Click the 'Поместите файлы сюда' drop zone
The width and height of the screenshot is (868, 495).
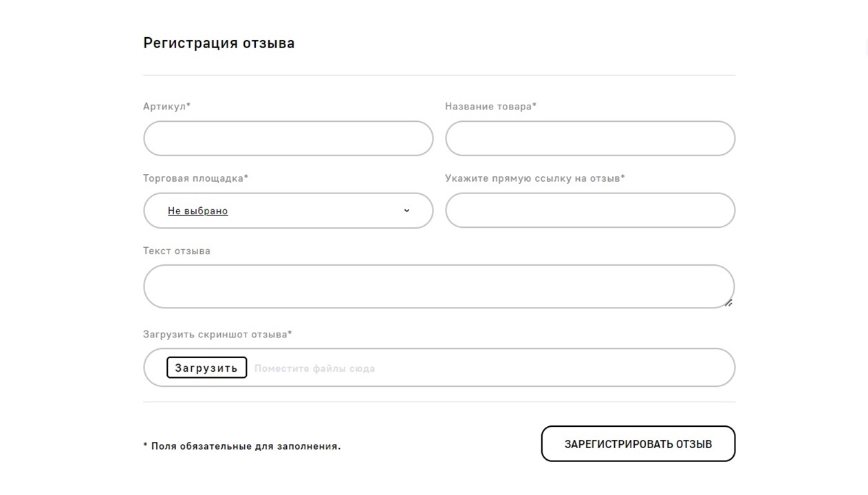click(x=314, y=368)
